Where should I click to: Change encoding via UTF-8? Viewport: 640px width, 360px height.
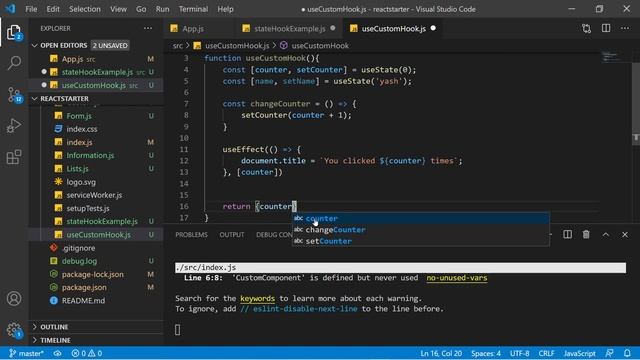[519, 353]
